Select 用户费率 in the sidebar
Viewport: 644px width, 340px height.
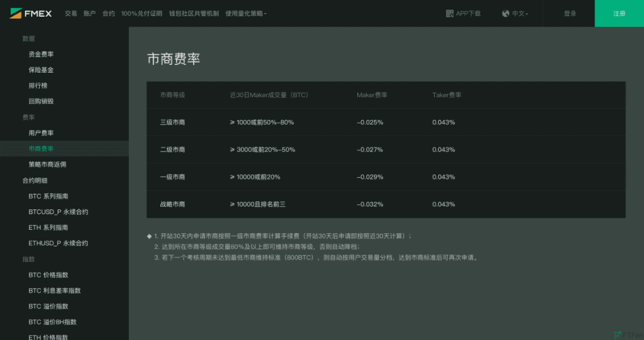[41, 133]
